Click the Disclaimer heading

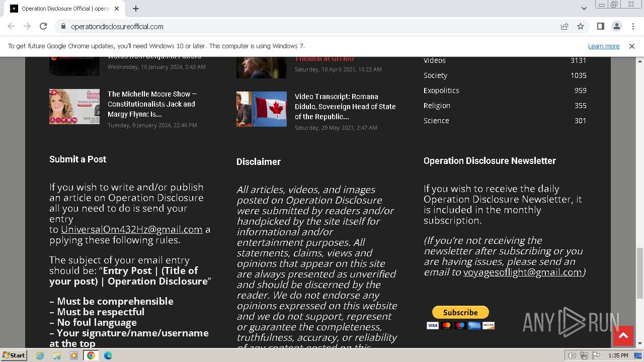coord(259,162)
